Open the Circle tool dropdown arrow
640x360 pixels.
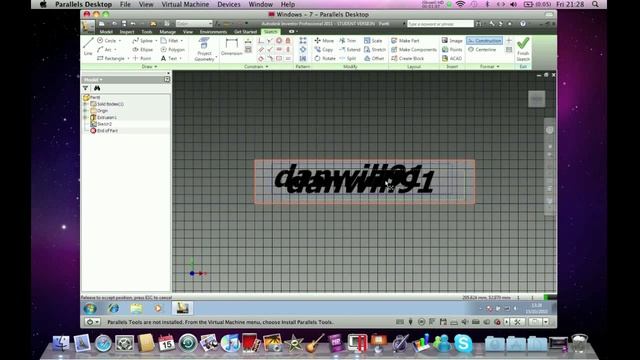pos(120,41)
